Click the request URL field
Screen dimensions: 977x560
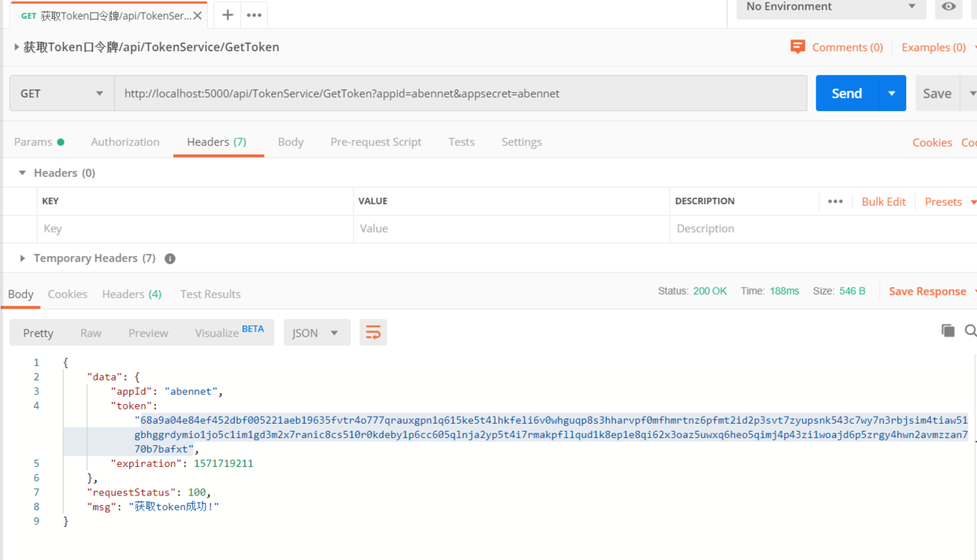tap(461, 93)
